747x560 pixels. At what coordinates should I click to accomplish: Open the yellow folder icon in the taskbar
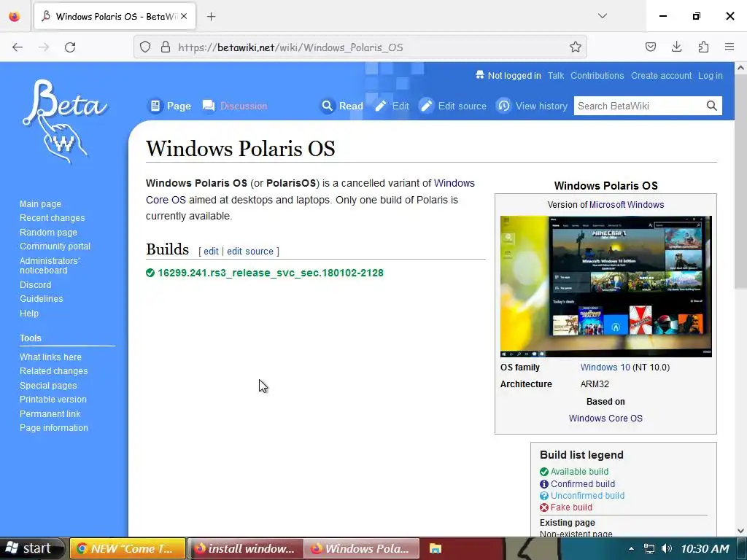click(436, 548)
